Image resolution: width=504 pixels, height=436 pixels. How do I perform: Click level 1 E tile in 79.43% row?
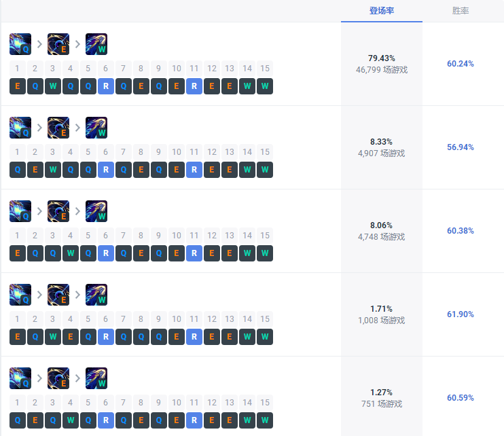pos(18,86)
